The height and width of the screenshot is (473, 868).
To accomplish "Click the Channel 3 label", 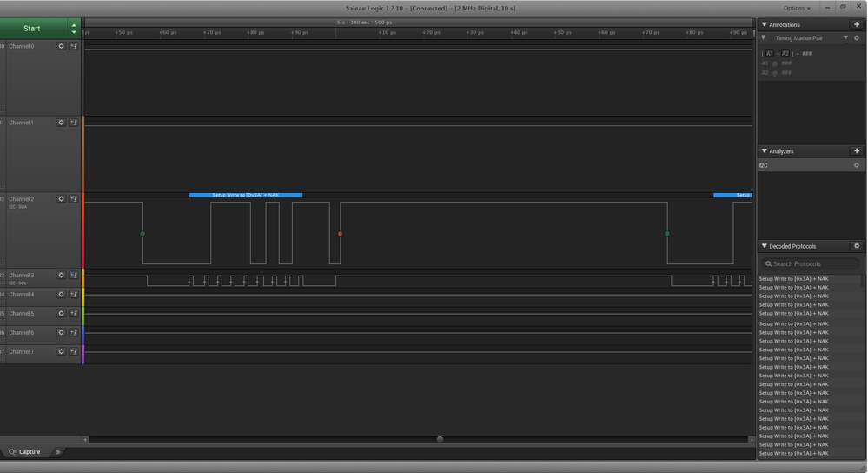I will tap(21, 276).
